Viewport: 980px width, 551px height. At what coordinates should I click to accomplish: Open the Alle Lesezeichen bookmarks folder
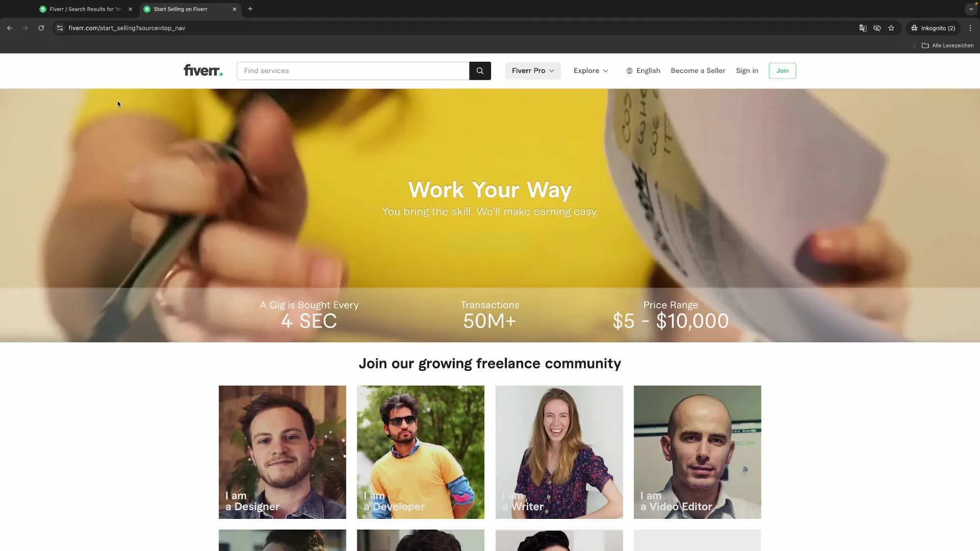click(948, 45)
